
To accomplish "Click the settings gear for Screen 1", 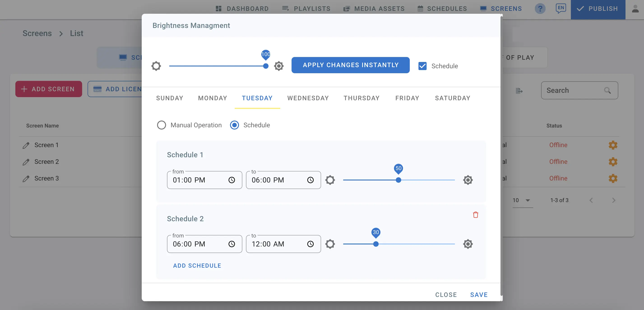I will point(613,145).
